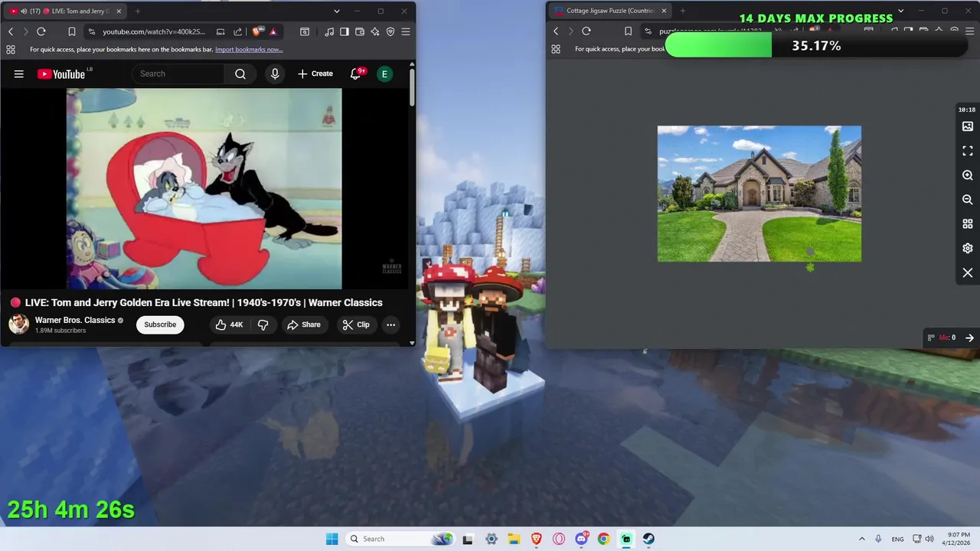
Task: Clip the live stream video
Action: tap(356, 324)
